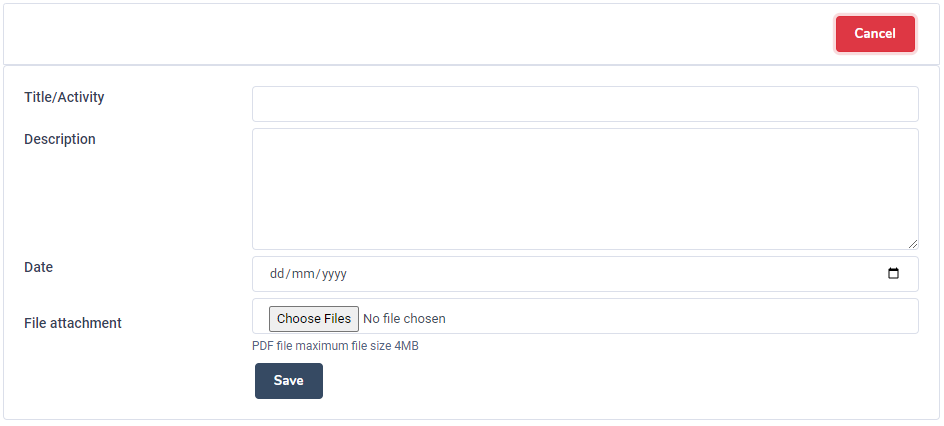The image size is (944, 426).
Task: Click the Choose Files button
Action: [314, 319]
